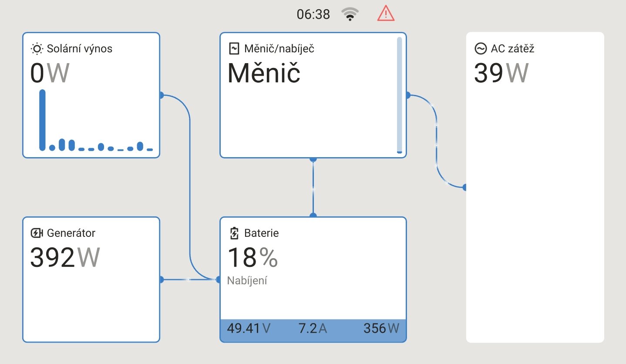626x364 pixels.
Task: Click the 39 W AC load value
Action: pyautogui.click(x=501, y=73)
